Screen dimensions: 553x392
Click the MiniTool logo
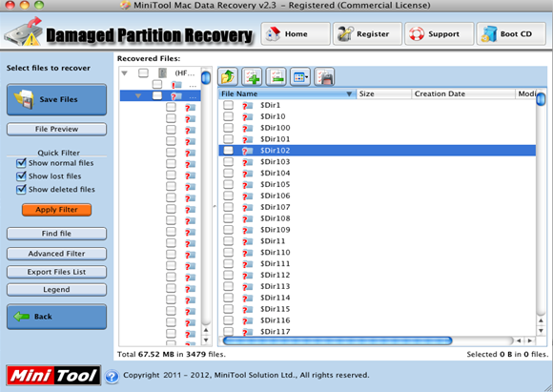[53, 375]
